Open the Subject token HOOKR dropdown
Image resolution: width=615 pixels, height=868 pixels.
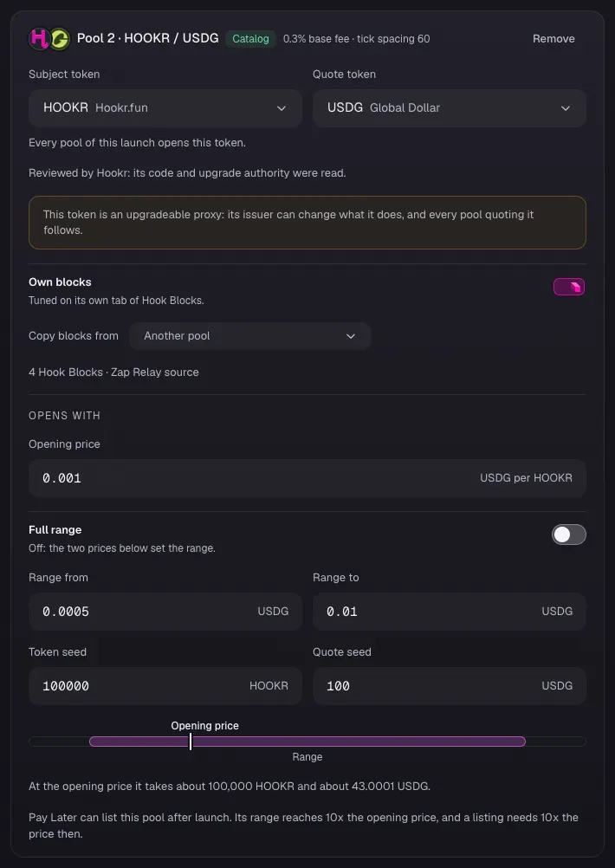click(165, 108)
